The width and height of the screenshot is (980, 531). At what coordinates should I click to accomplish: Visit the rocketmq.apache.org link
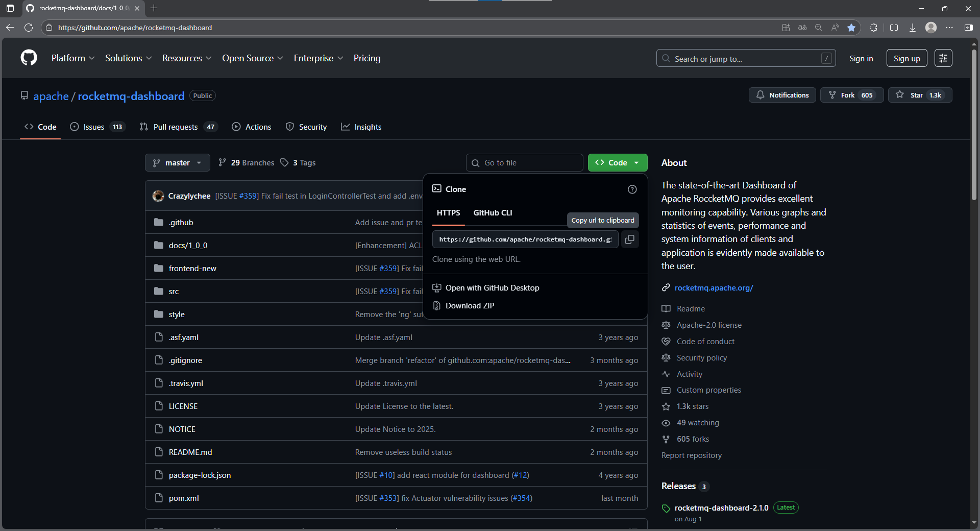714,287
